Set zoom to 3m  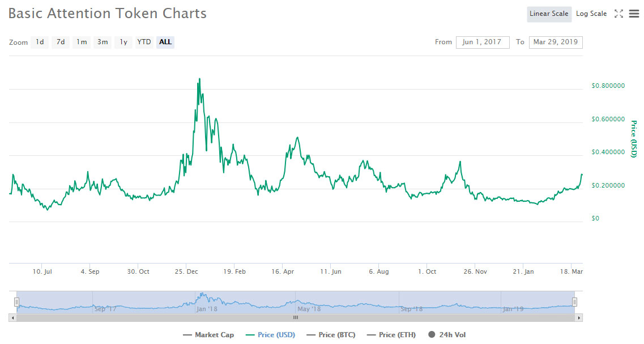tap(103, 42)
